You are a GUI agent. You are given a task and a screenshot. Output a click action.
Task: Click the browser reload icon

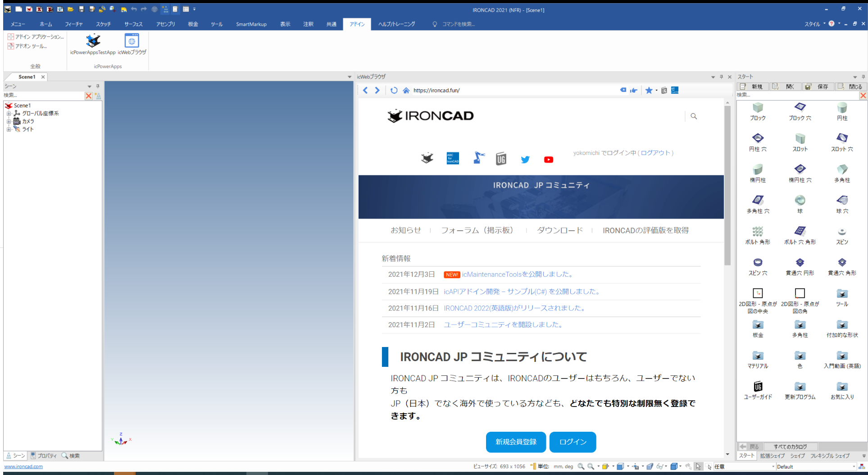(394, 90)
